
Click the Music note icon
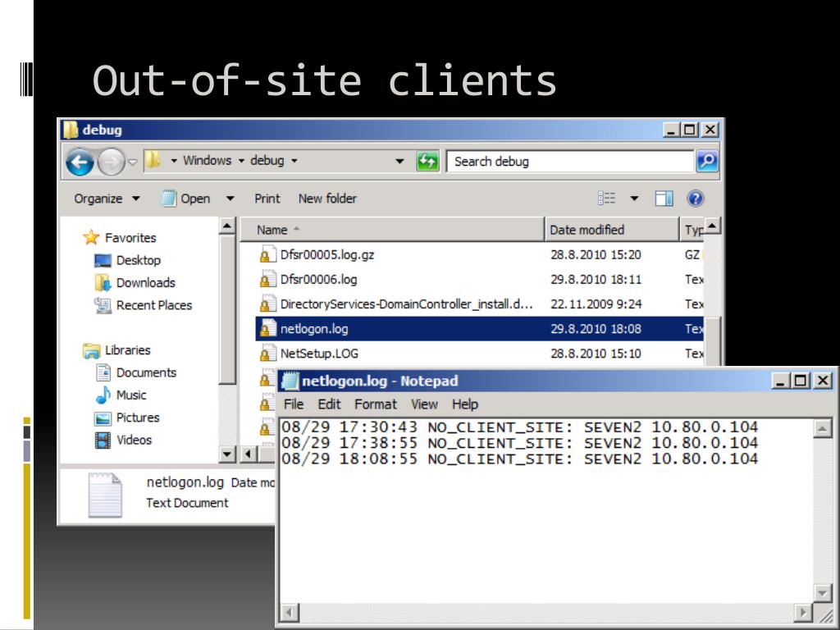click(x=103, y=395)
